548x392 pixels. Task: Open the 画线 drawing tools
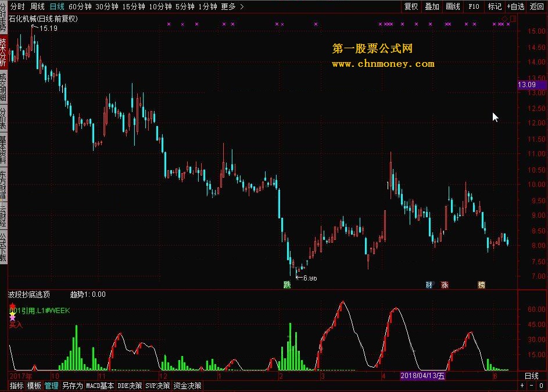(x=453, y=6)
